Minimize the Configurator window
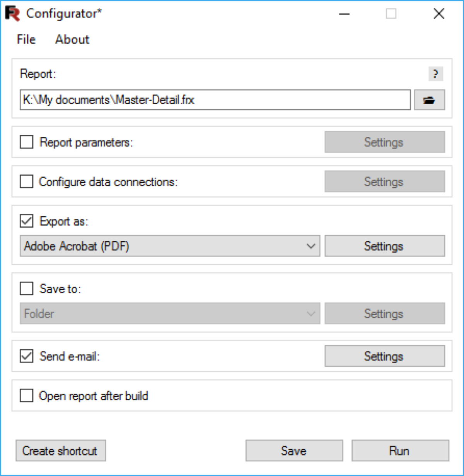Viewport: 464px width, 476px height. tap(344, 14)
